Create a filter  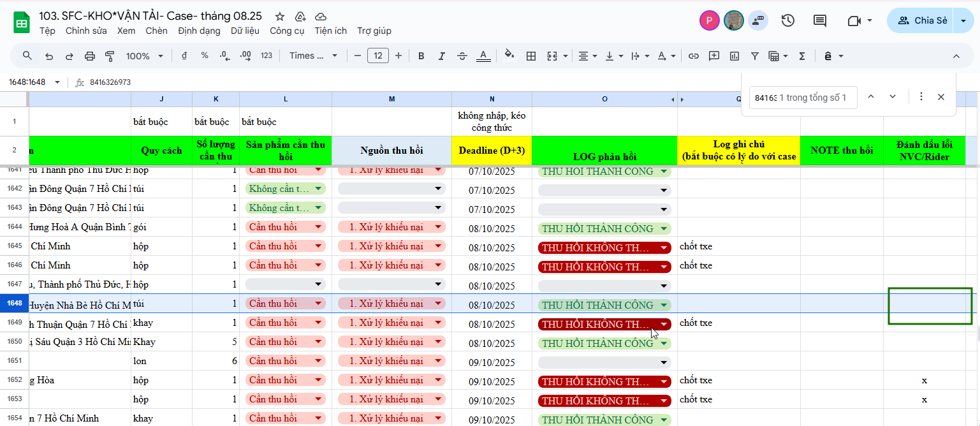click(x=755, y=56)
